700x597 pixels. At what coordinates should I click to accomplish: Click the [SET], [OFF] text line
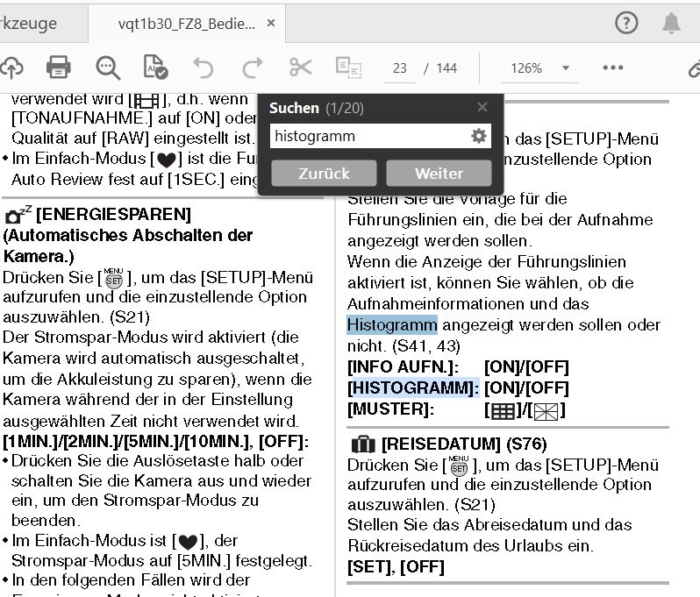tap(396, 567)
